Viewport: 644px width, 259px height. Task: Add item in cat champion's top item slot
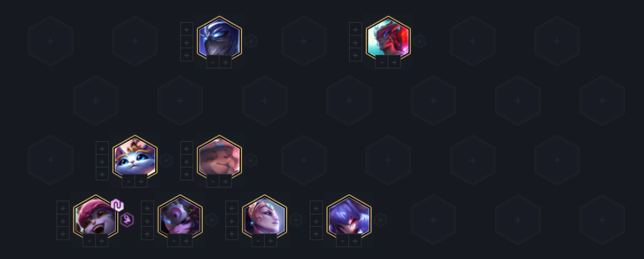click(x=102, y=148)
